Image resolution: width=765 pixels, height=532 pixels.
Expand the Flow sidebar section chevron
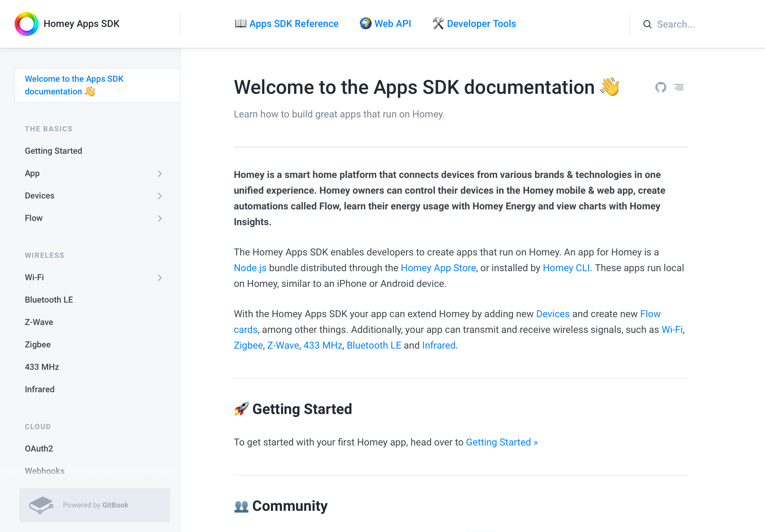point(160,218)
